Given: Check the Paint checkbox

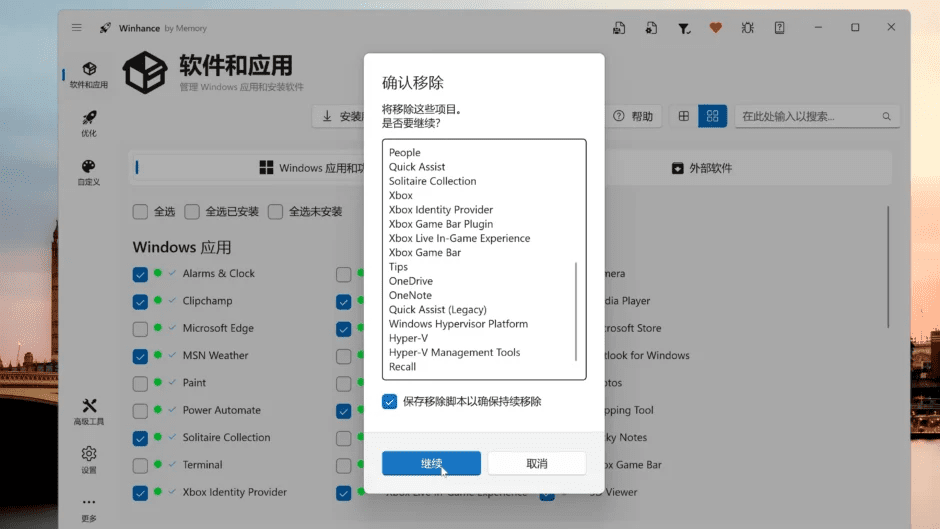Looking at the screenshot, I should click(x=140, y=383).
